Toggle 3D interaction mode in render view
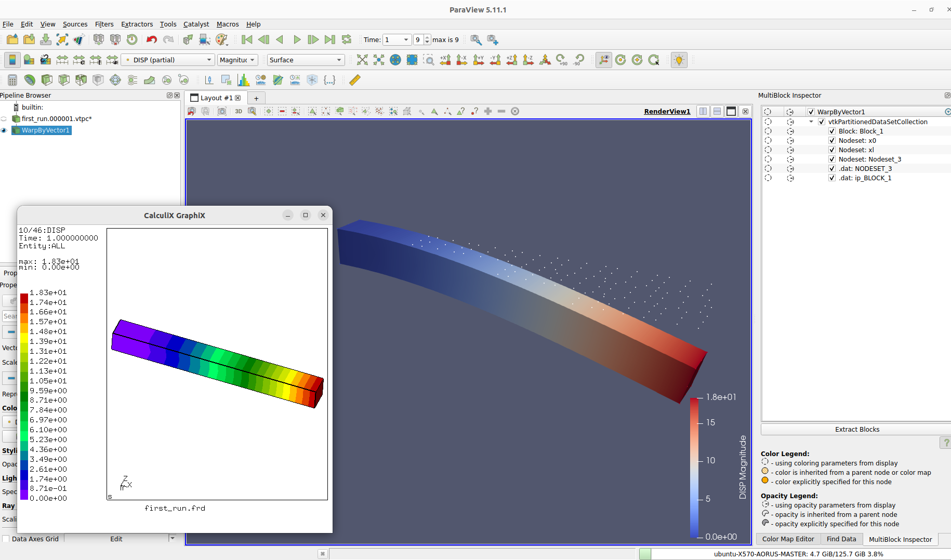The height and width of the screenshot is (560, 951). [x=238, y=111]
